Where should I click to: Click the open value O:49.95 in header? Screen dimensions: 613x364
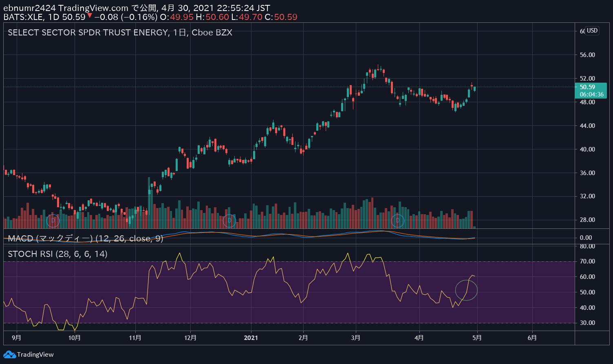pos(176,17)
